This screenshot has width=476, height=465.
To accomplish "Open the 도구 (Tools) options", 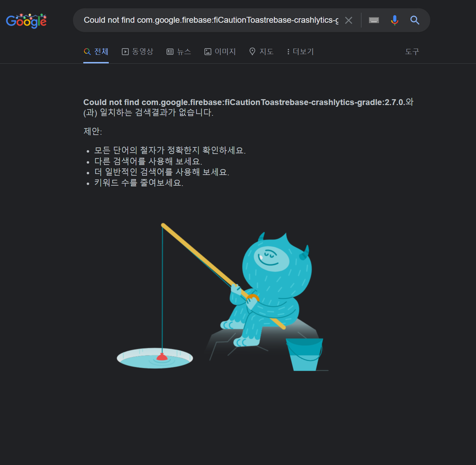I will [412, 52].
